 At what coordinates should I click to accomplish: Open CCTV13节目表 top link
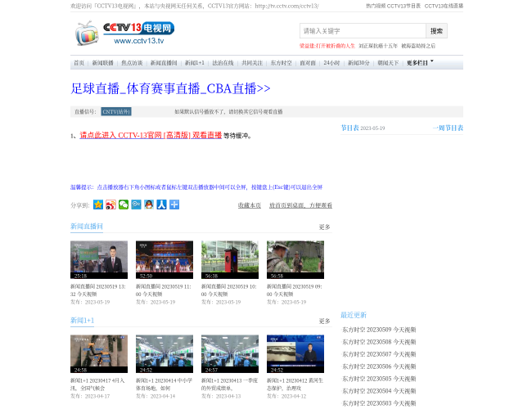pos(404,6)
